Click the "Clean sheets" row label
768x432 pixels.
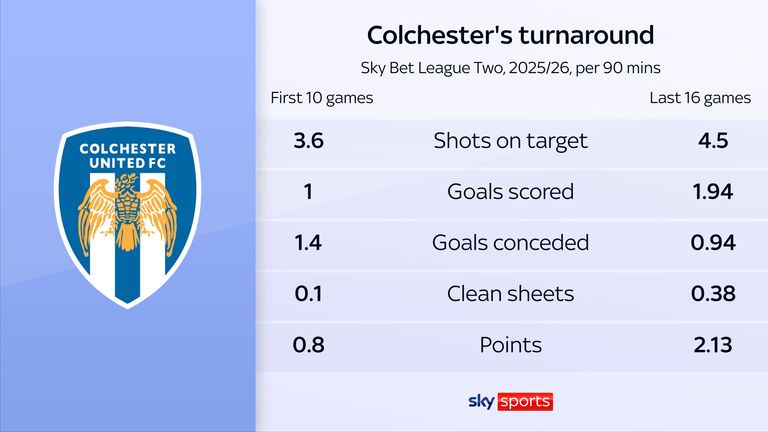pyautogui.click(x=510, y=294)
